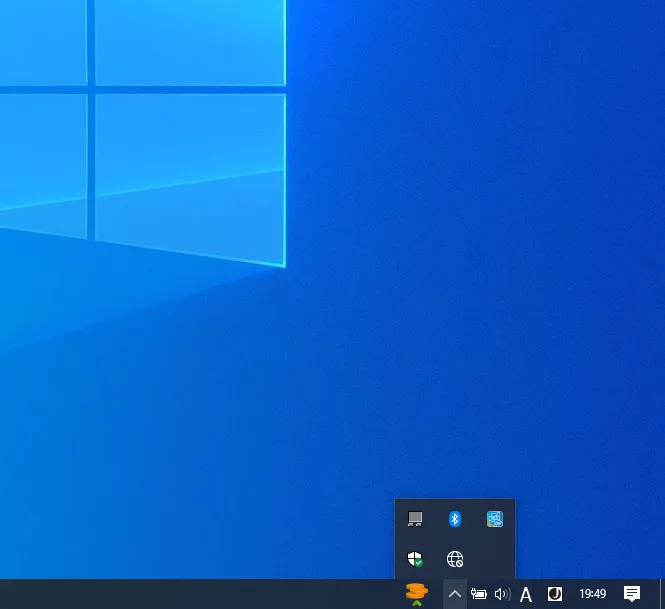Open Windows Security shield icon
Screen dimensions: 665x609
point(415,559)
